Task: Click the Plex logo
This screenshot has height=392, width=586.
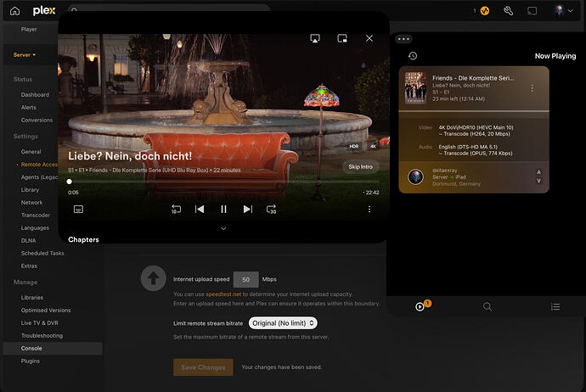Action: coord(44,11)
